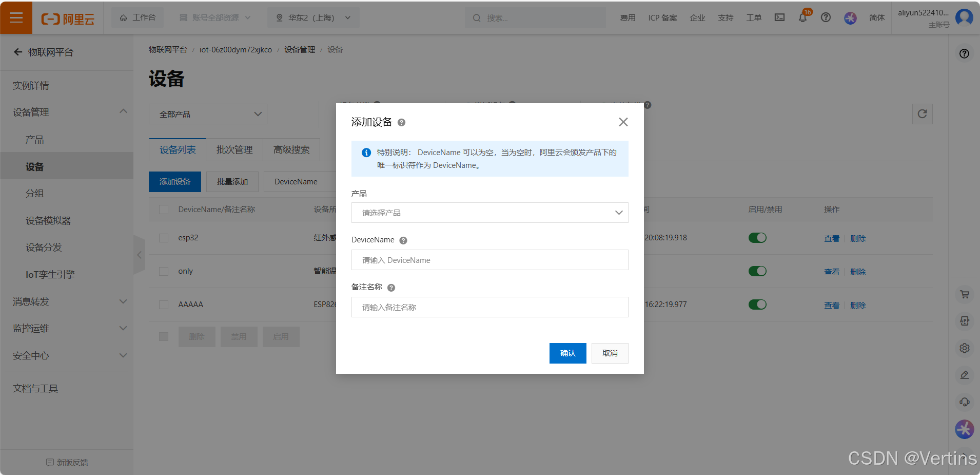
Task: Open the customer support headset icon
Action: click(x=965, y=402)
